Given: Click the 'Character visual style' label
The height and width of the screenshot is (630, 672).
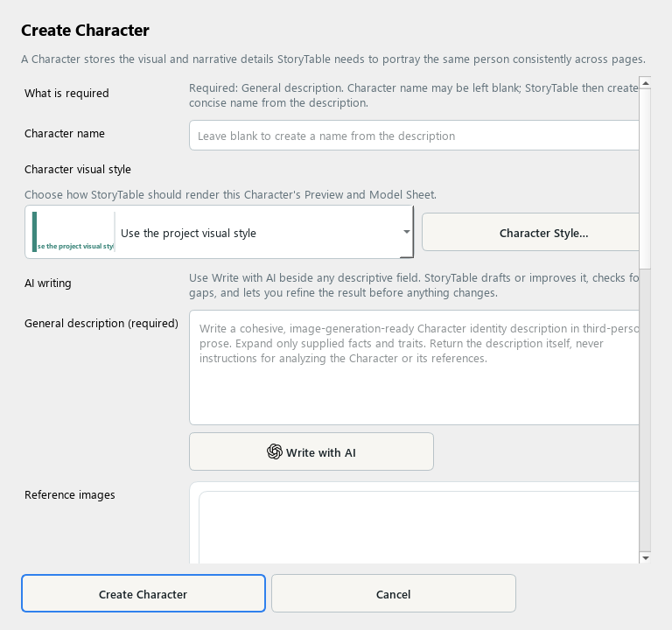Looking at the screenshot, I should (x=78, y=169).
